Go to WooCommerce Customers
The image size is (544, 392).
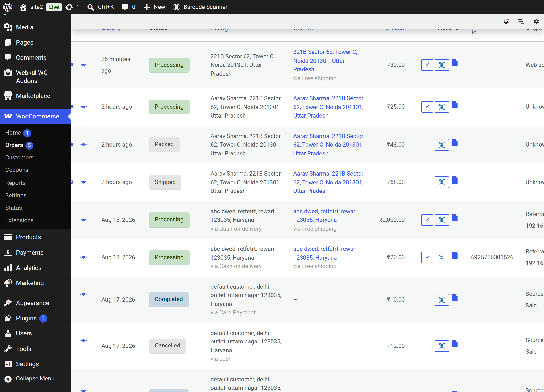tap(19, 158)
